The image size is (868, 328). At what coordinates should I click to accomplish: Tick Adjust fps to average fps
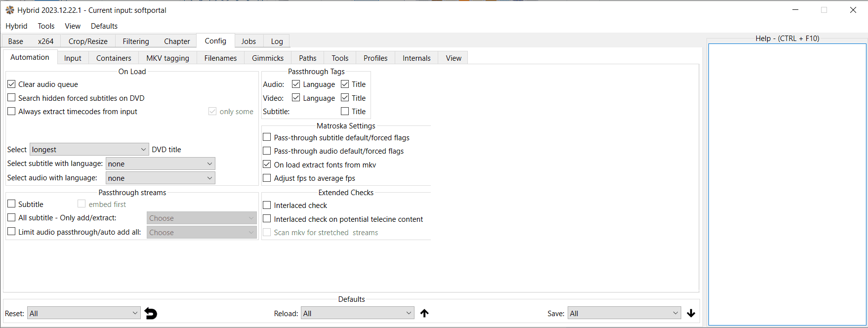tap(267, 178)
